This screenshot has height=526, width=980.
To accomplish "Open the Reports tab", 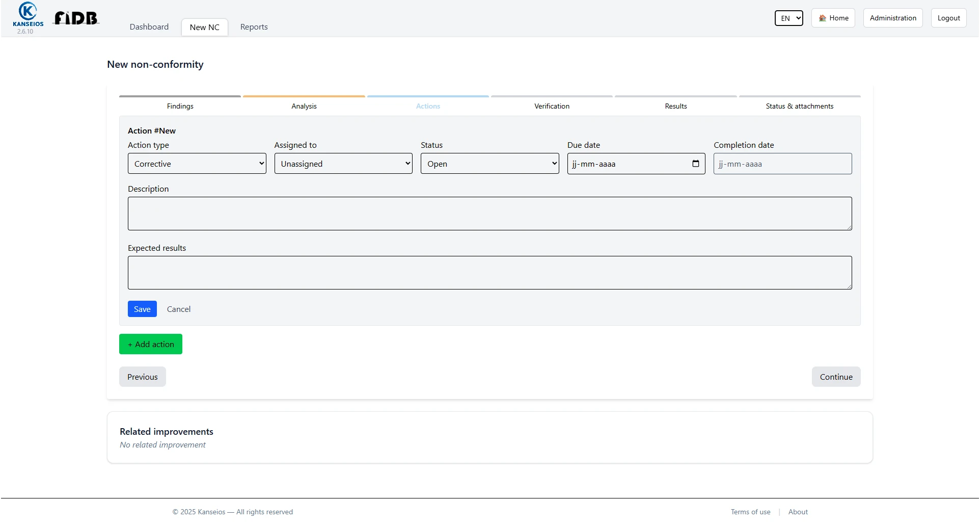I will (254, 27).
